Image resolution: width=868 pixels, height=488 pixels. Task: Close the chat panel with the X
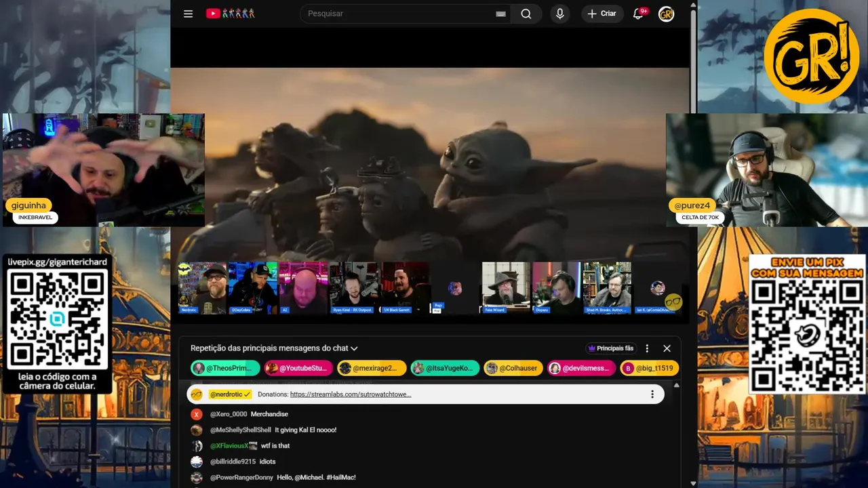pyautogui.click(x=667, y=348)
